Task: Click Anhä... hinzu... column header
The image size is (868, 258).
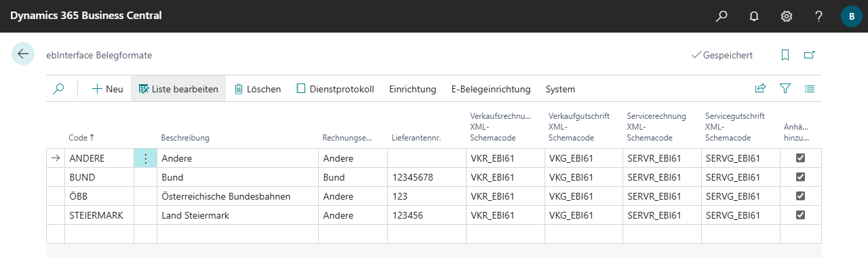Action: (796, 132)
